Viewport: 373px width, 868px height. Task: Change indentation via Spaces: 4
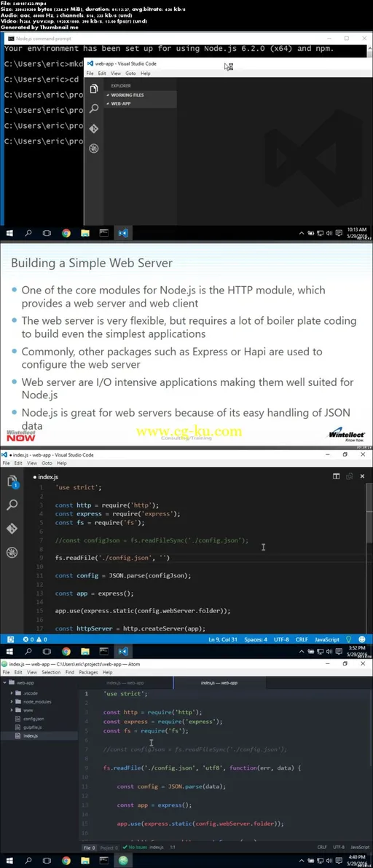click(x=255, y=639)
